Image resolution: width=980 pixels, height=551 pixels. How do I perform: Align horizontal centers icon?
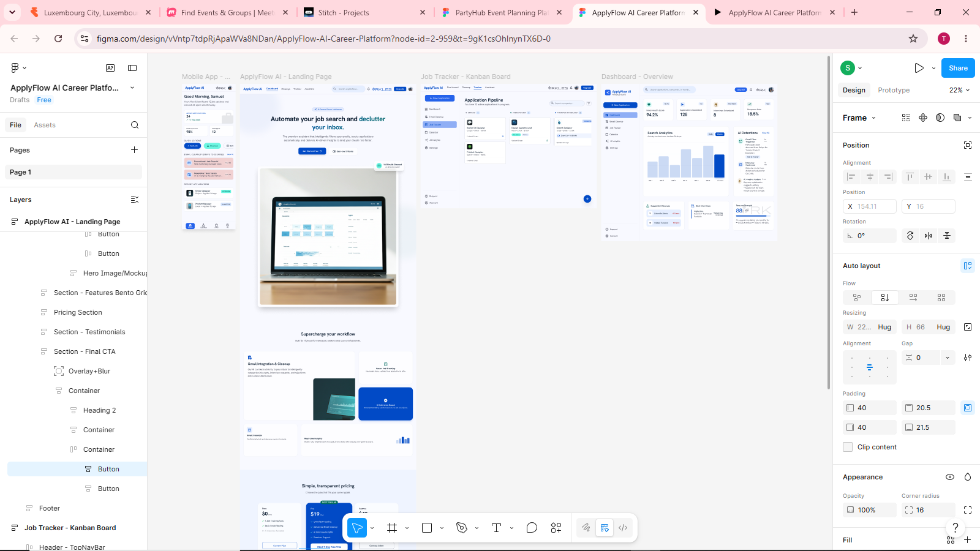[870, 176]
